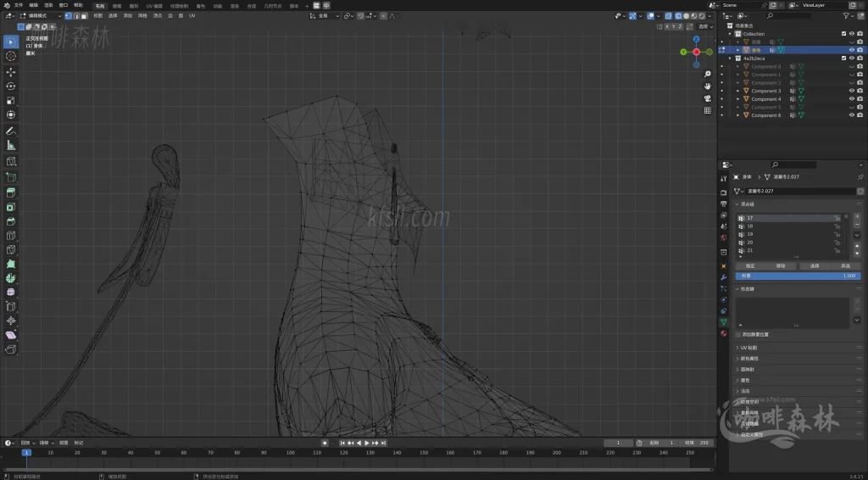Click the vertex group Assign button
The width and height of the screenshot is (868, 480).
pyautogui.click(x=751, y=266)
